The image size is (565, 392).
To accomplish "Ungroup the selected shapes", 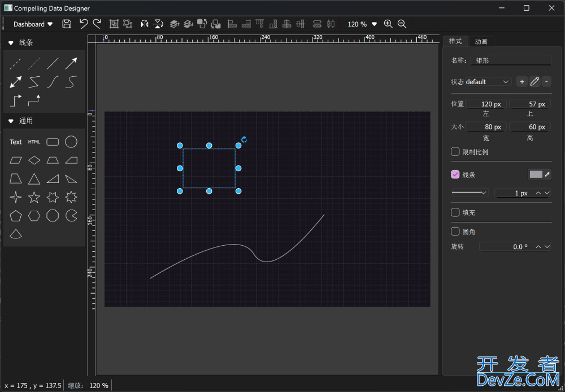I will 128,24.
